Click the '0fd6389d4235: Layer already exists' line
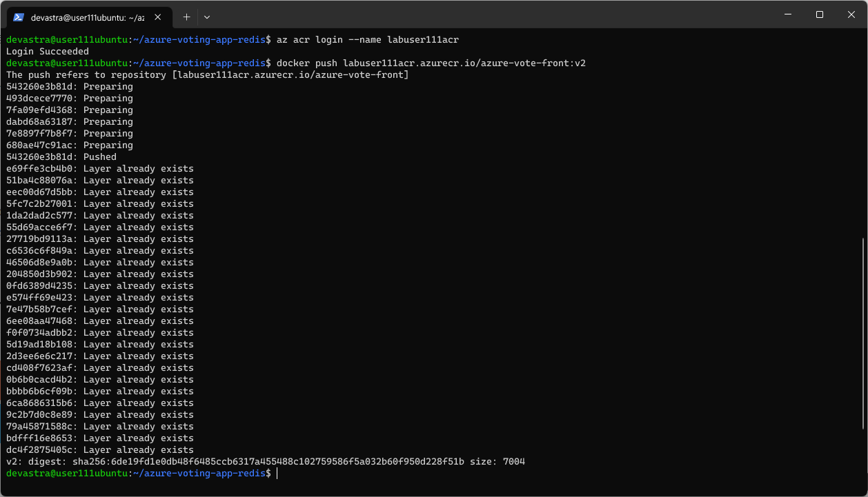This screenshot has height=497, width=868. point(100,285)
